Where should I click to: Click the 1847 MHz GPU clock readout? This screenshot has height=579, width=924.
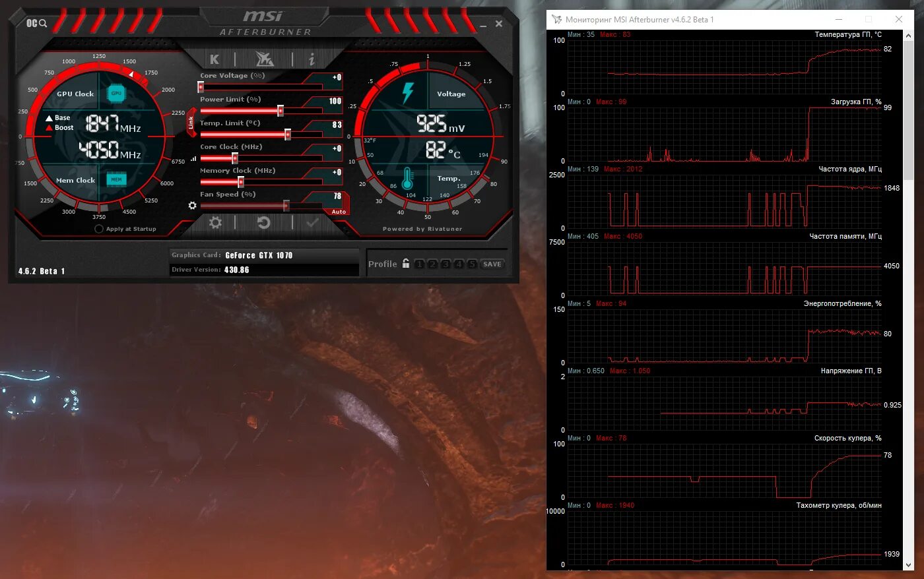point(113,124)
